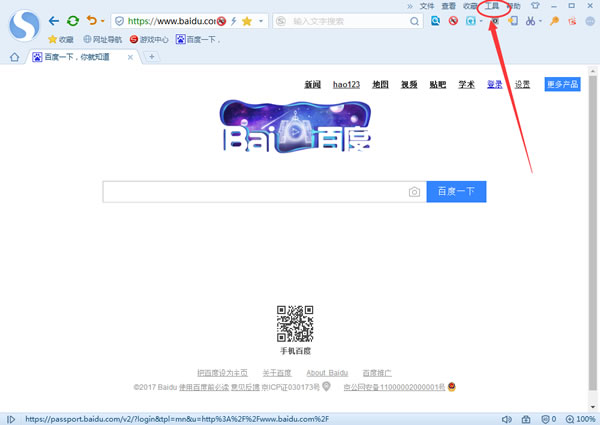Open the About Baidu link

click(327, 373)
